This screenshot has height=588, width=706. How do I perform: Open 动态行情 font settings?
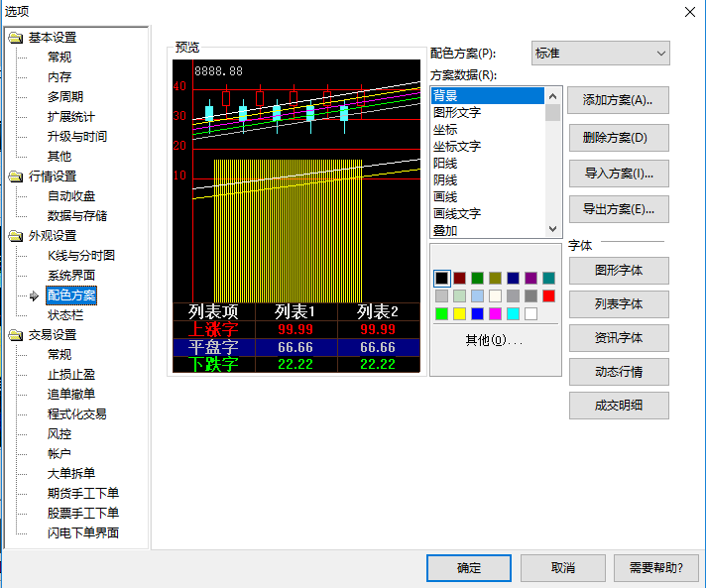(619, 372)
